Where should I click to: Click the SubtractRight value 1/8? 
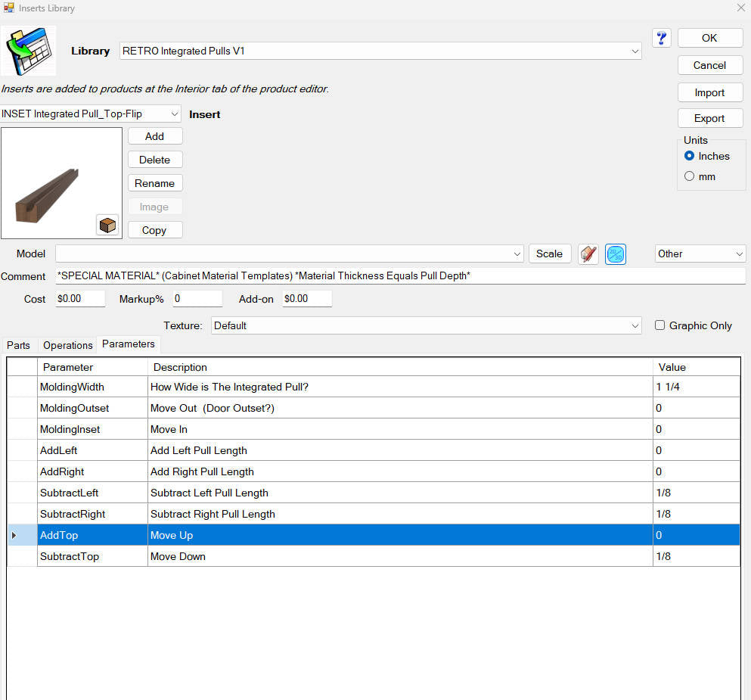pos(697,514)
